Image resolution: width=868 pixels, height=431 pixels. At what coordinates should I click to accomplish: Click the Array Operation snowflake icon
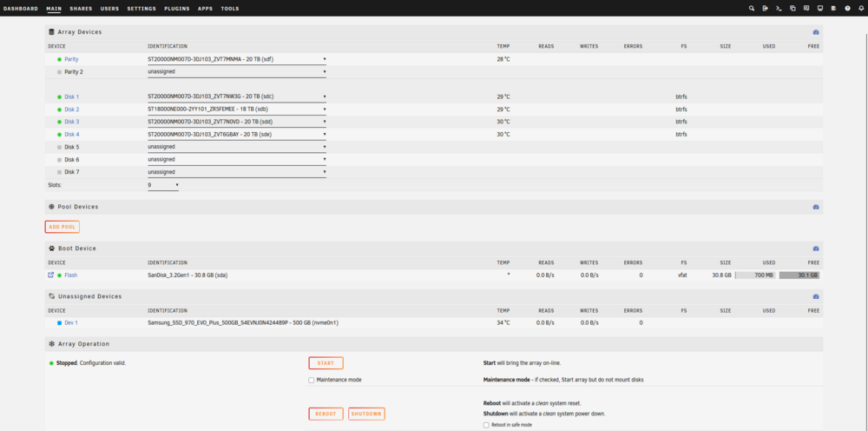(x=51, y=344)
